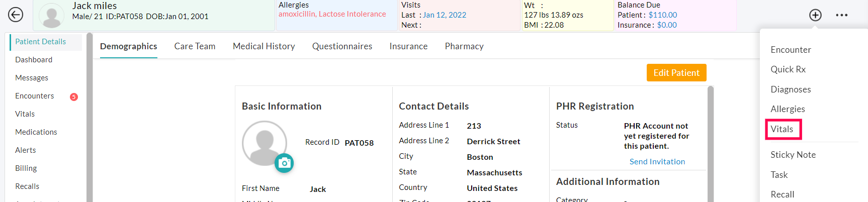The image size is (868, 202).
Task: Click the left sidebar vertical scrollbar
Action: pyautogui.click(x=90, y=116)
